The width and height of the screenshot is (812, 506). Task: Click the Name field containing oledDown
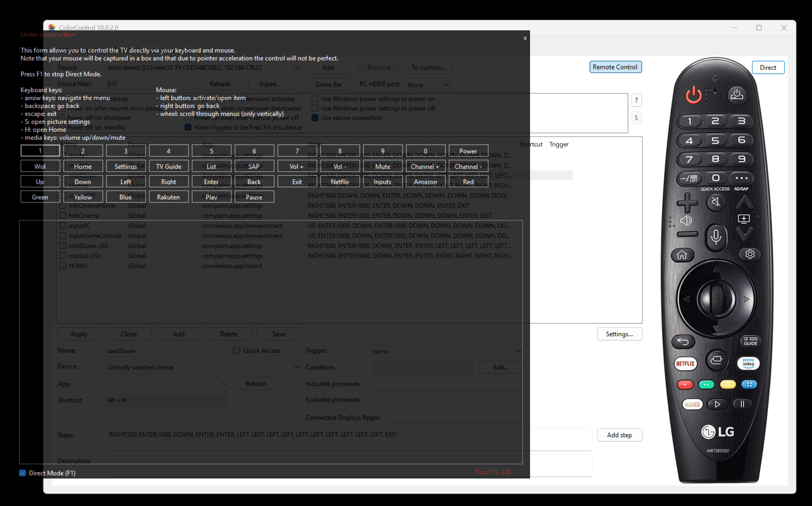pos(167,351)
